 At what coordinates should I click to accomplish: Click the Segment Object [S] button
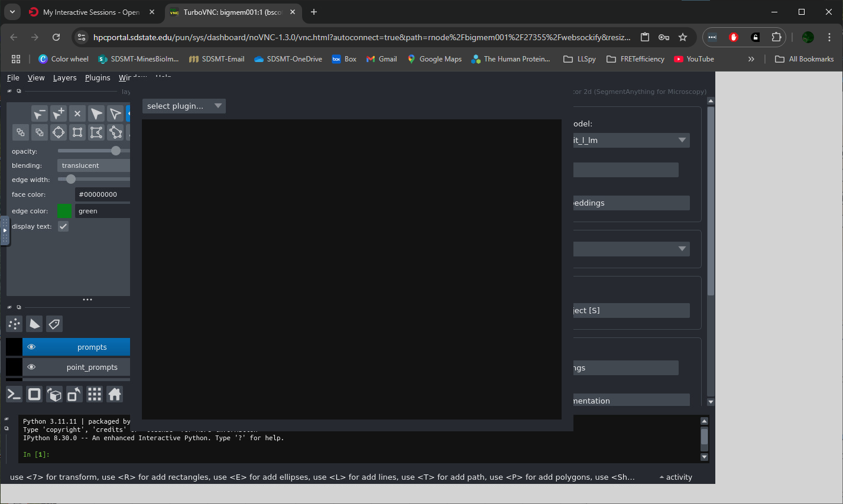coord(631,310)
